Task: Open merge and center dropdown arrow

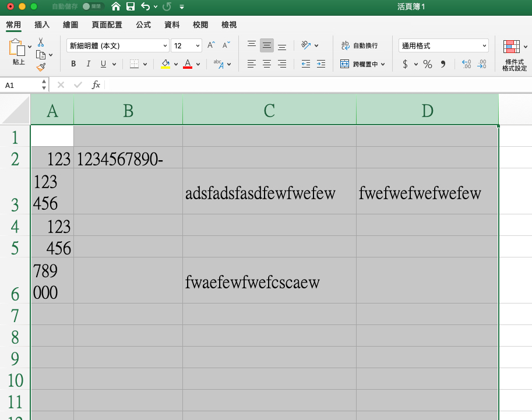Action: (x=383, y=64)
